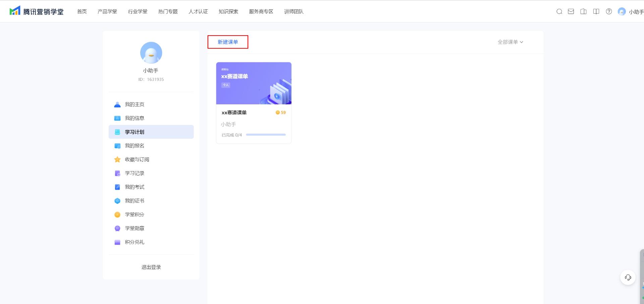This screenshot has width=644, height=304.
Task: Select 我的考试 in the sidebar
Action: point(135,187)
